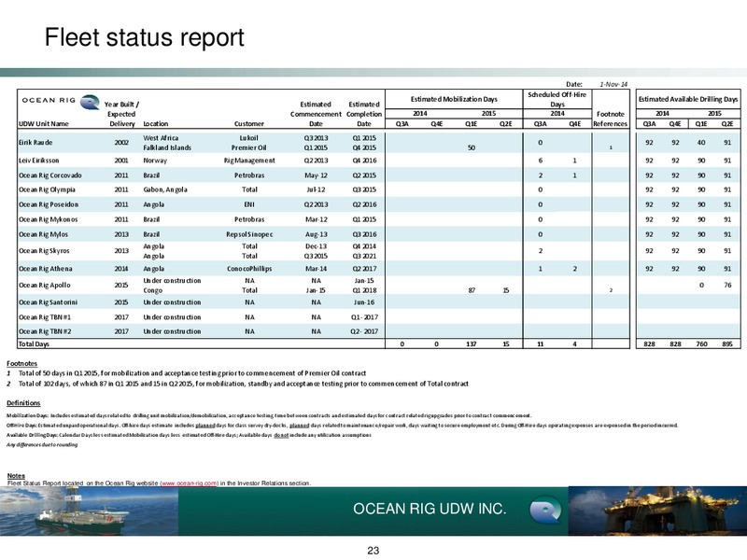This screenshot has width=747, height=560.
Task: Select 'Ocean Rig Corcovado' row name
Action: pyautogui.click(x=50, y=175)
